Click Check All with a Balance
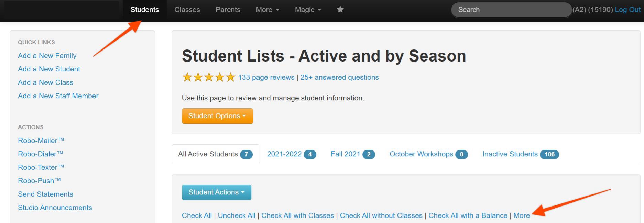This screenshot has height=223, width=644. tap(468, 216)
